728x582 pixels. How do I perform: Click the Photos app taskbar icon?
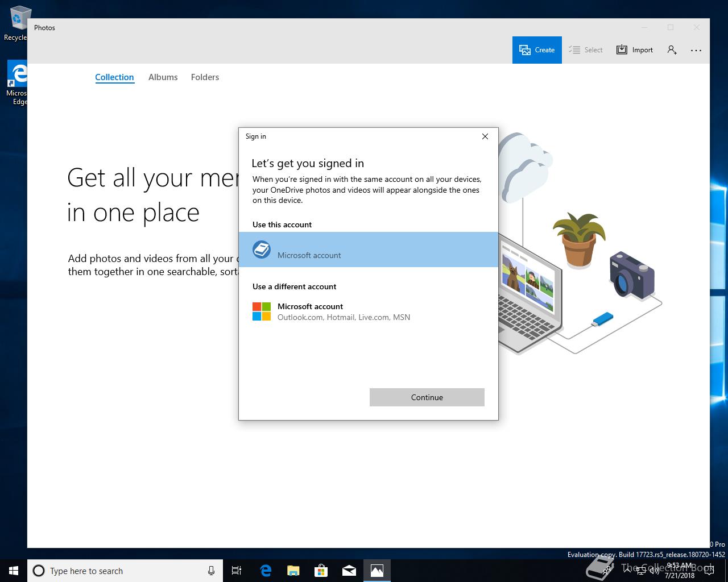click(377, 571)
